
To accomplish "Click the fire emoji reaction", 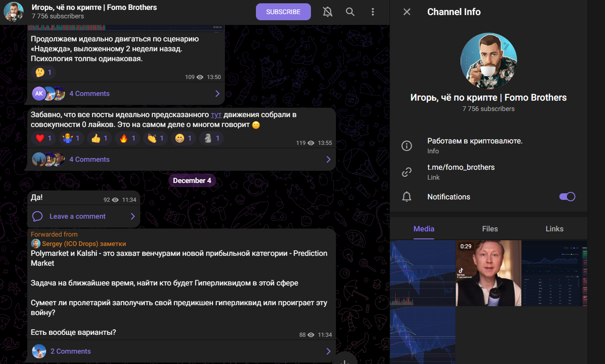I will coord(127,138).
